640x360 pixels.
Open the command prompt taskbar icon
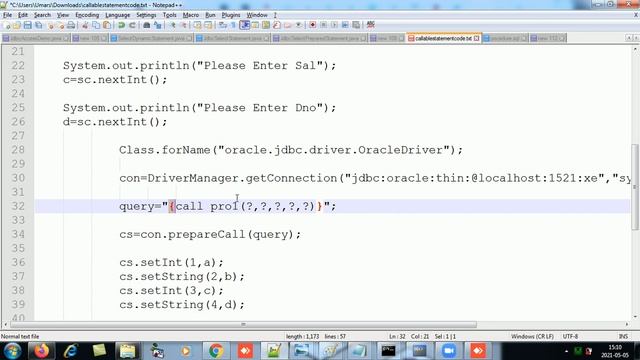389,351
